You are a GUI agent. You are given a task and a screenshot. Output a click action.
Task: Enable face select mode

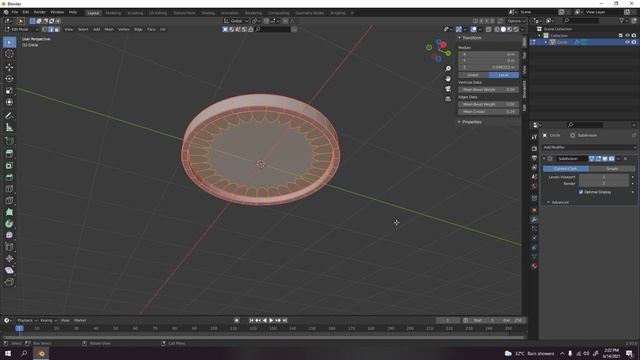(57, 29)
